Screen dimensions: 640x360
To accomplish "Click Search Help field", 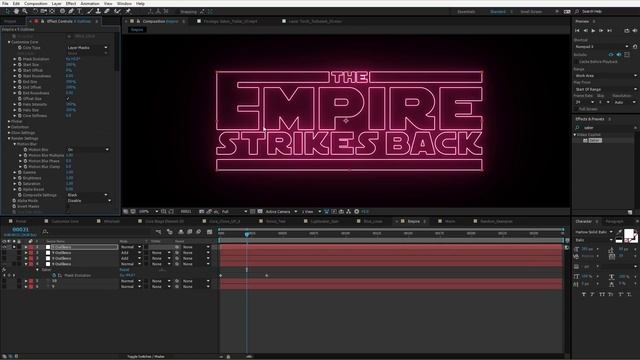I will 608,12.
